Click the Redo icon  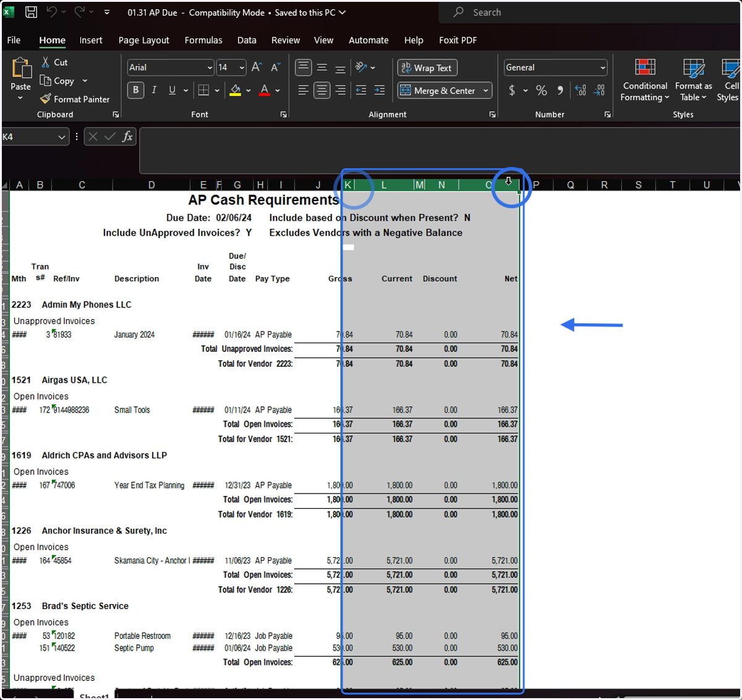pyautogui.click(x=80, y=12)
